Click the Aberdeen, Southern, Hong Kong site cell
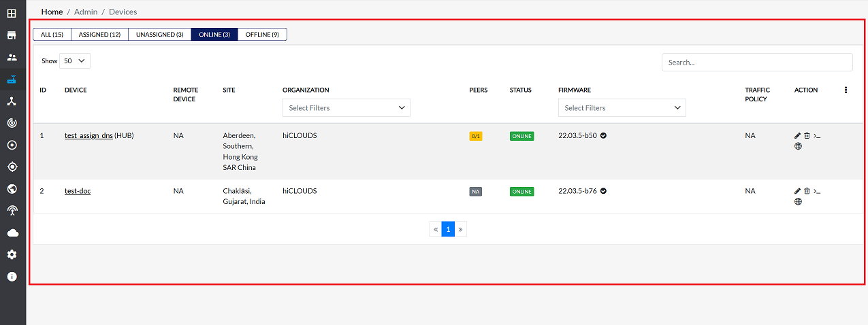This screenshot has width=868, height=325. point(240,151)
